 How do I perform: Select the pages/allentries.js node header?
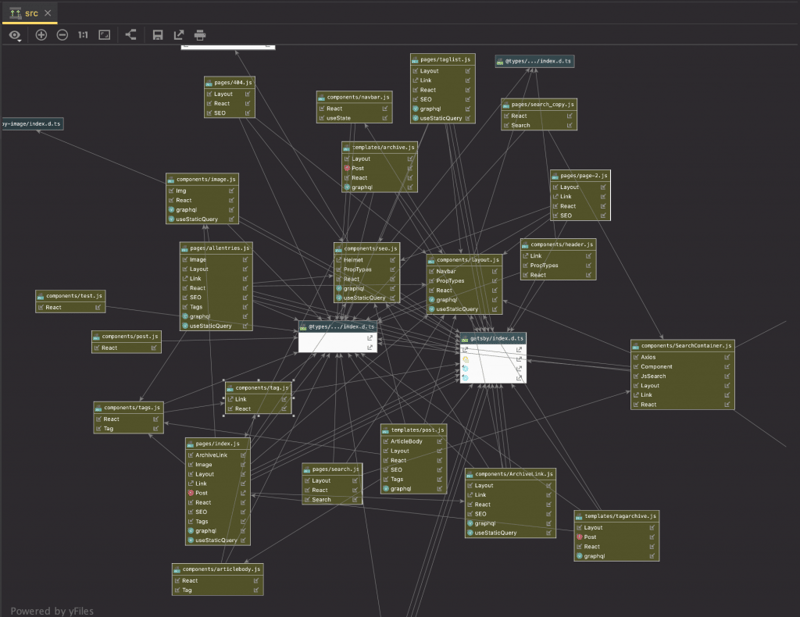[x=216, y=246]
